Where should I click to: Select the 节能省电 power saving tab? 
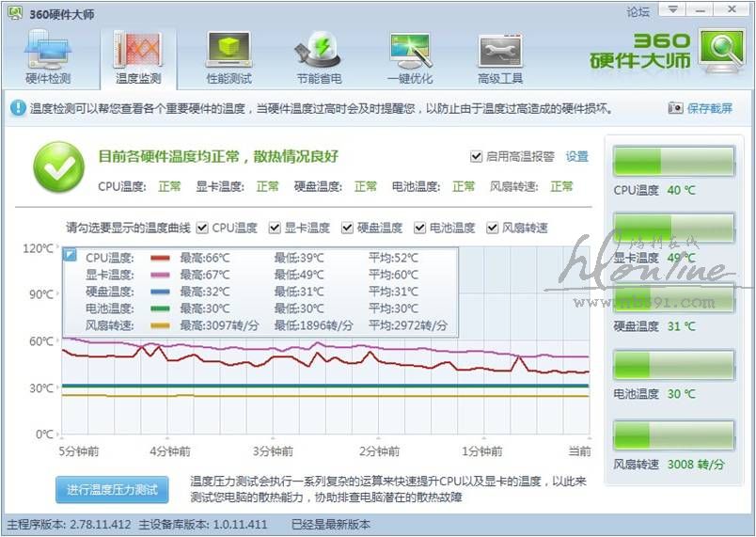pos(319,56)
